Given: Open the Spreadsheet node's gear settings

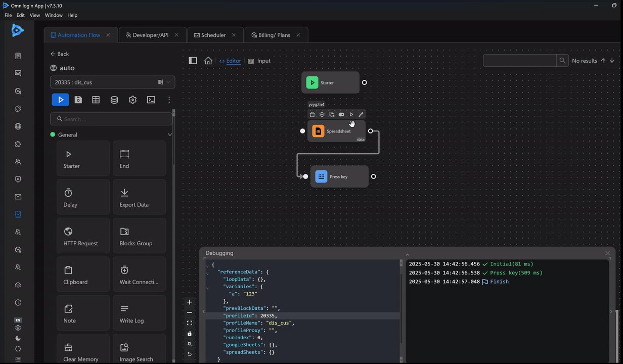Looking at the screenshot, I should point(322,115).
